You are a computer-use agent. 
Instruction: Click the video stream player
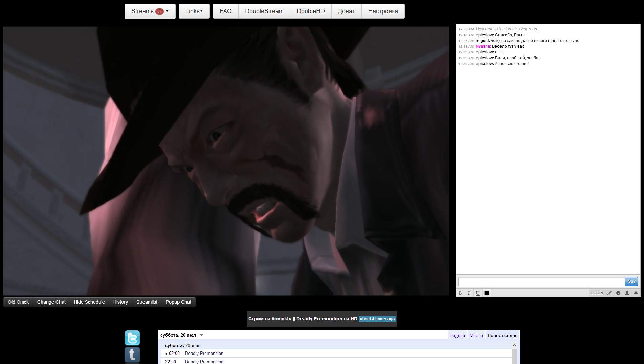[x=226, y=161]
